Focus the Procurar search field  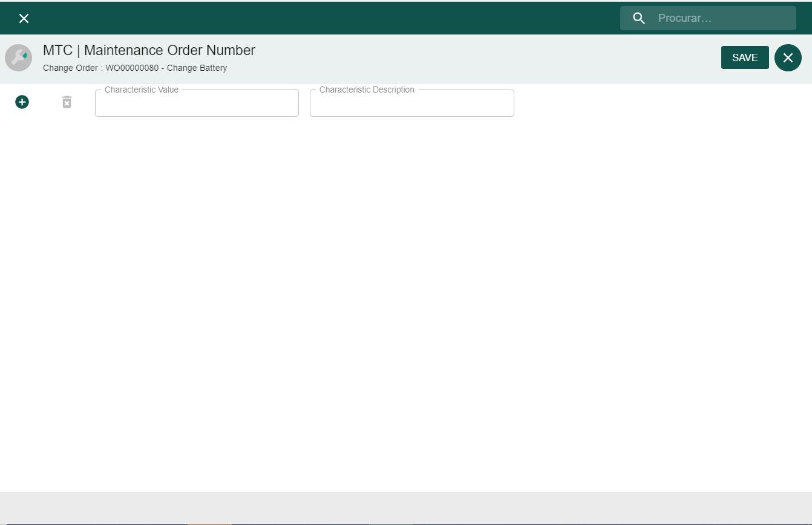coord(708,18)
